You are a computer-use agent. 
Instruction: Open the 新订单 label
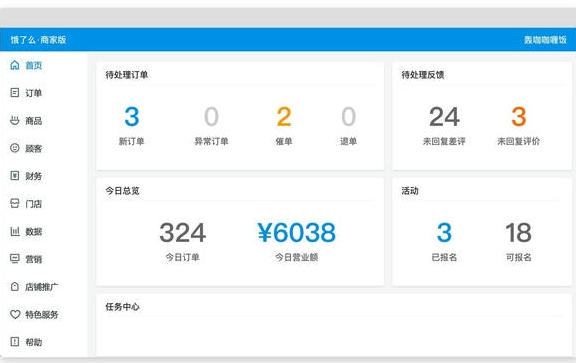click(x=132, y=141)
